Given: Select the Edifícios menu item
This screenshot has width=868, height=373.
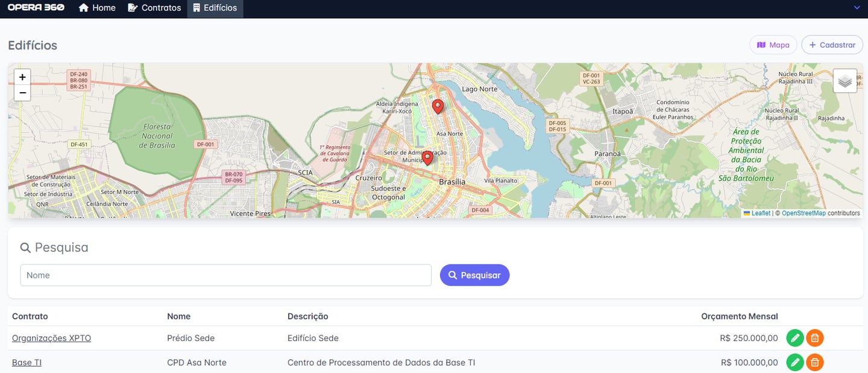Looking at the screenshot, I should coord(215,8).
